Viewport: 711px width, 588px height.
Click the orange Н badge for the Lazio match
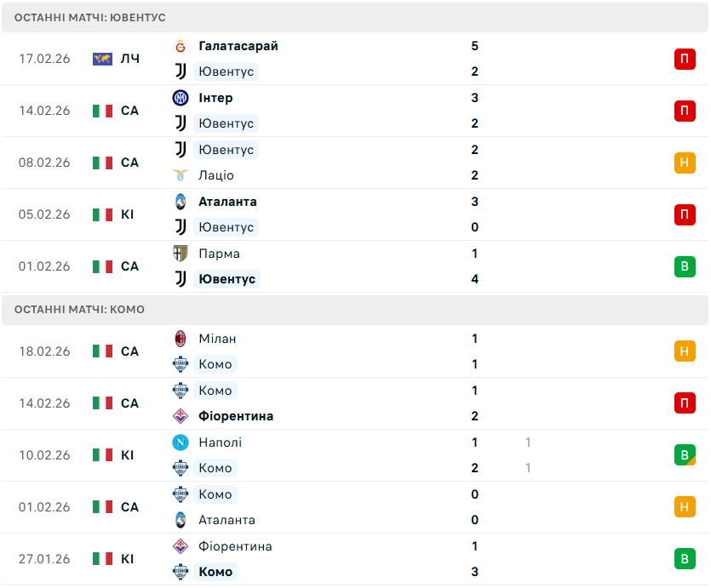click(685, 163)
